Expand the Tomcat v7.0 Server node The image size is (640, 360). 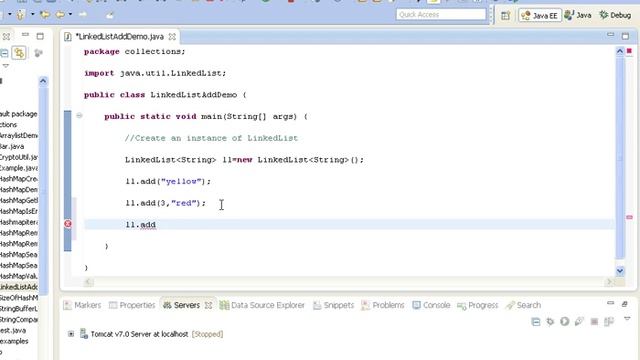71,334
